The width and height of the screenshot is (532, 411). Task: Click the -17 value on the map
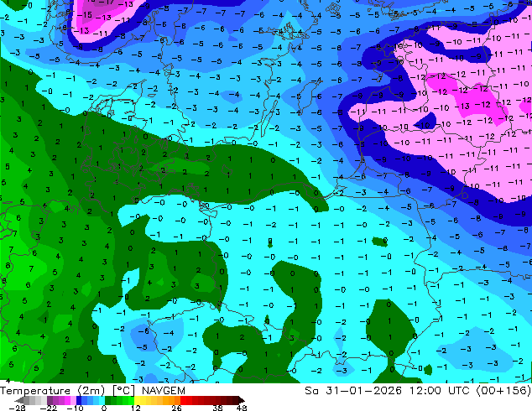point(107,3)
